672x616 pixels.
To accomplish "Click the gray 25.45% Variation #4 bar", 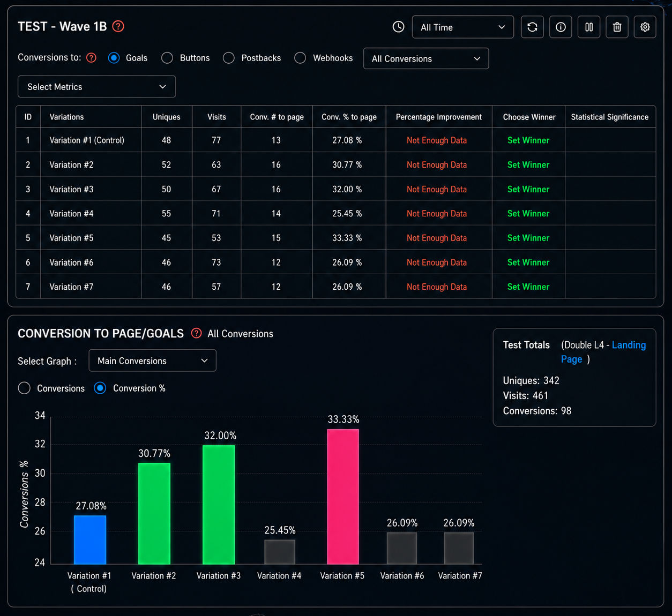I will (280, 552).
